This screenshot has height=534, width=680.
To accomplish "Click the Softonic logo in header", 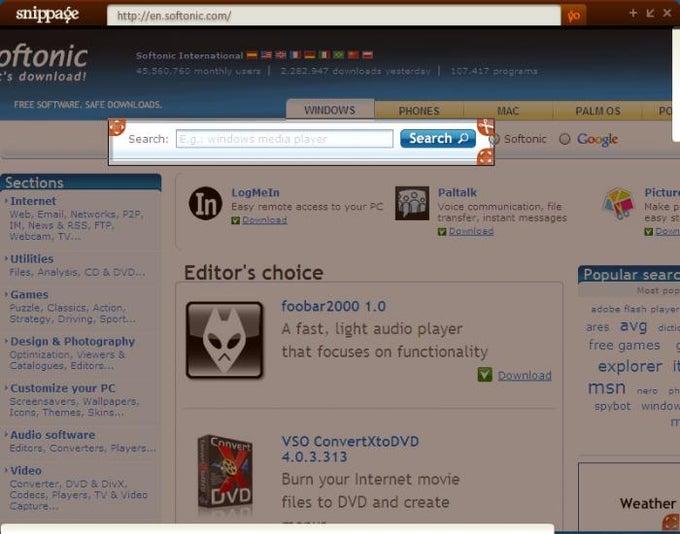I will coord(43,64).
